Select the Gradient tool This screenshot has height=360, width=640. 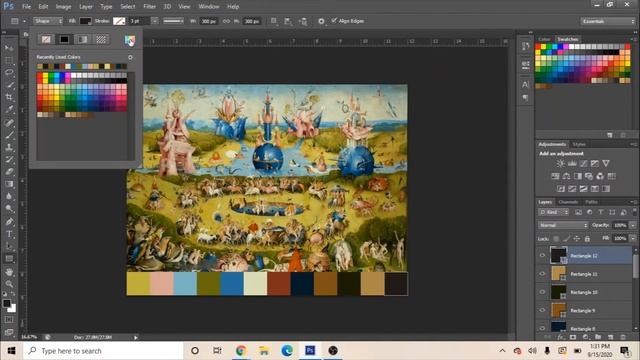(9, 184)
